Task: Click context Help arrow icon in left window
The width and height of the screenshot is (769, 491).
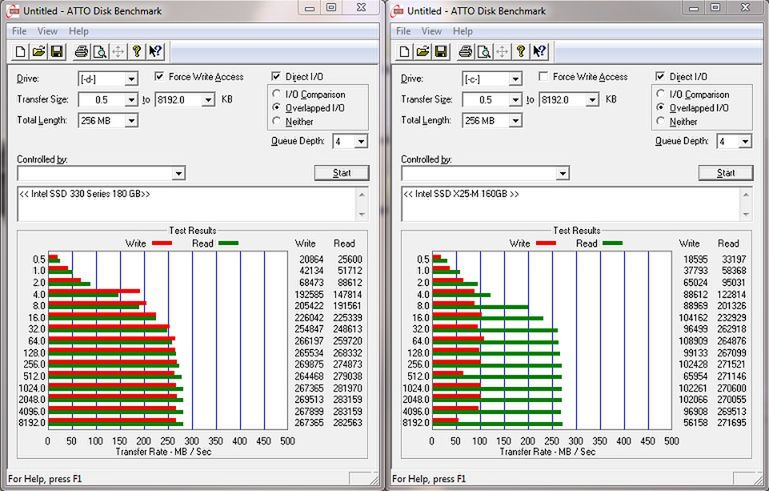Action: point(155,52)
